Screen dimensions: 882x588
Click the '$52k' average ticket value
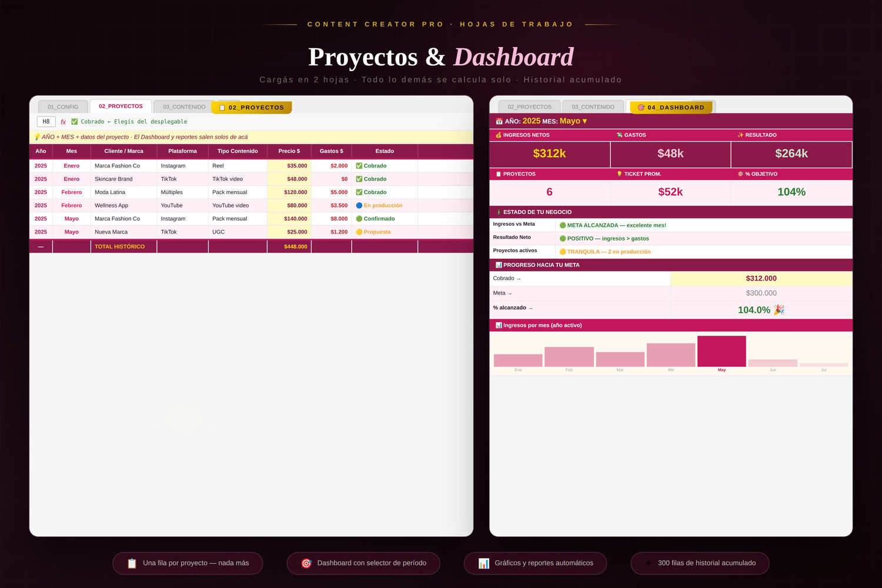pos(670,192)
